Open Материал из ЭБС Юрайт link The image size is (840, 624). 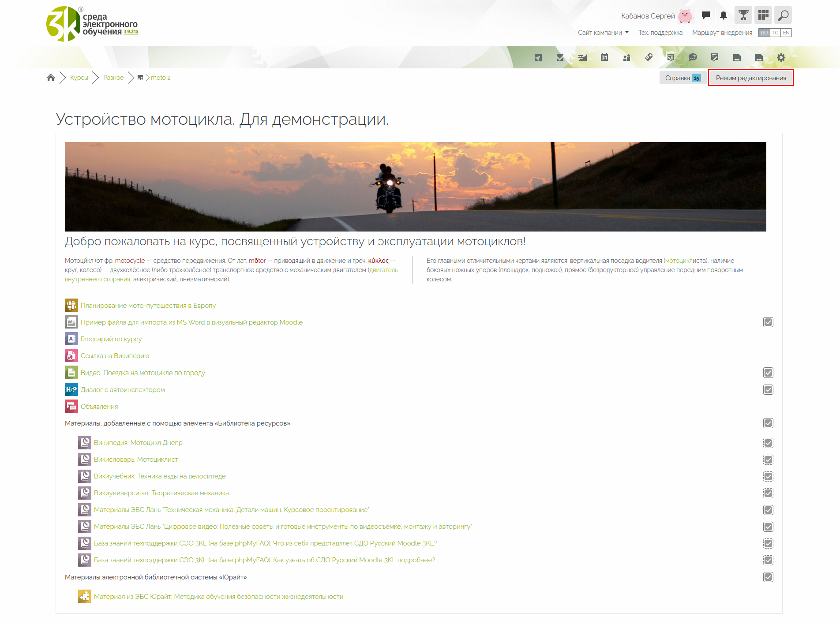218,597
